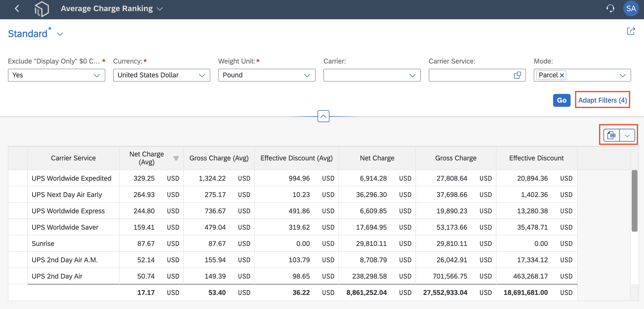Go back using the header back arrow
Screen dimensions: 644x309
[x=17, y=9]
